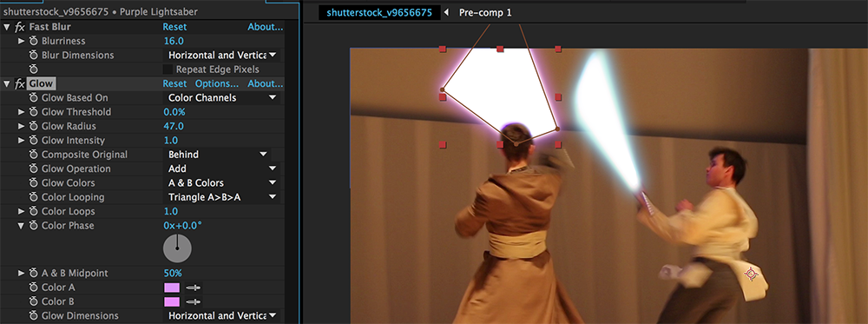Enable the Glow Threshold stopwatch

(33, 112)
